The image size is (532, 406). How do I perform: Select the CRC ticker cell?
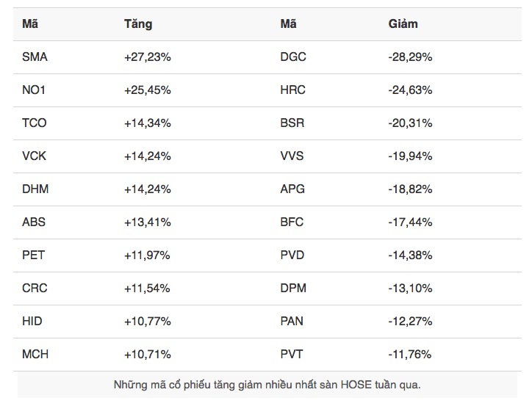pyautogui.click(x=35, y=289)
